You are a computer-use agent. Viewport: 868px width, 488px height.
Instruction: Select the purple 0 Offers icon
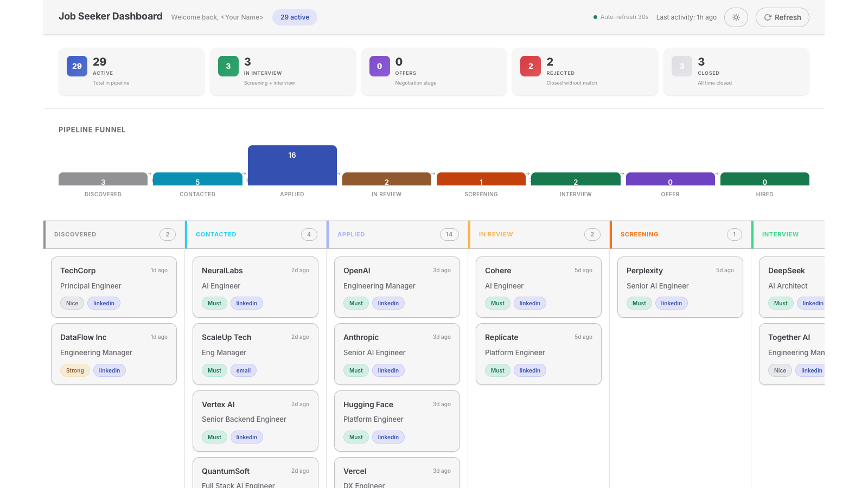pyautogui.click(x=380, y=66)
